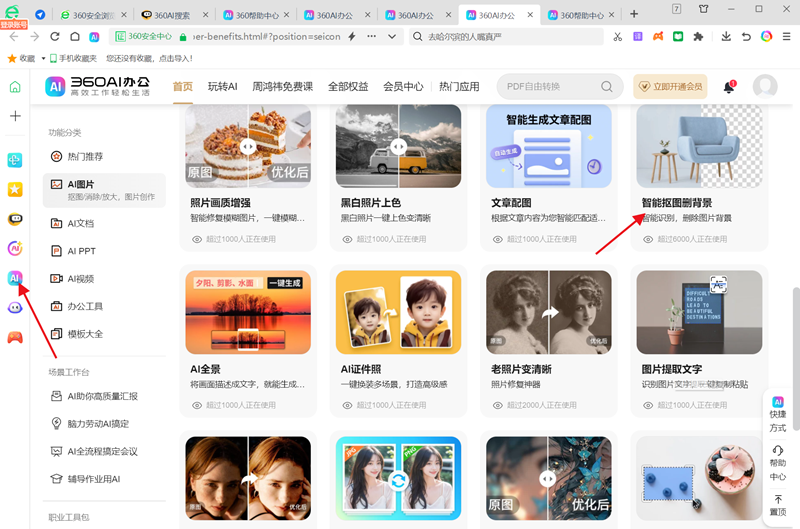Open new browser tab with plus button
Screen dimensions: 800x529
point(634,14)
